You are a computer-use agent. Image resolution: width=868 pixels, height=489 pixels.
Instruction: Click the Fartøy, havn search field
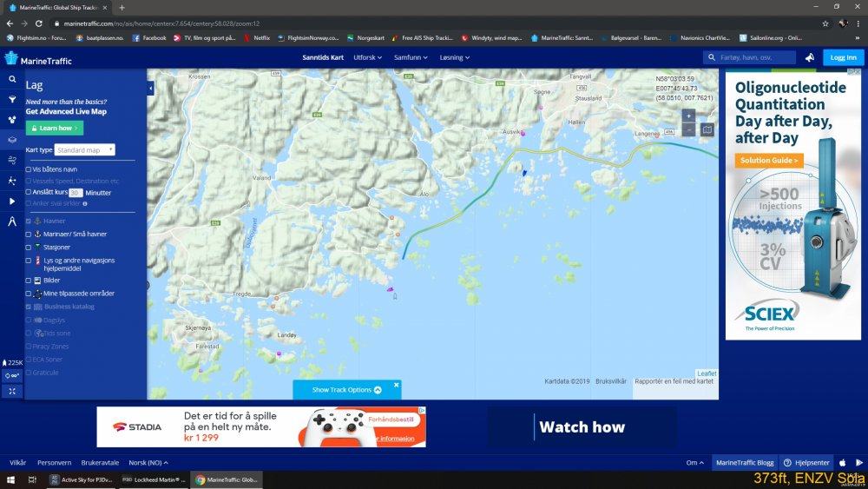pos(750,57)
